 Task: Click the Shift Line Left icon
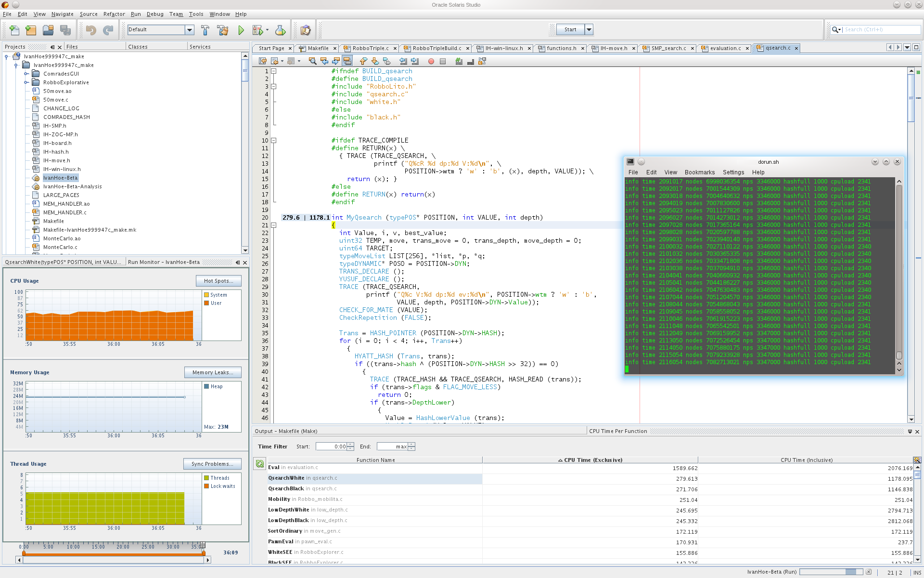(403, 61)
